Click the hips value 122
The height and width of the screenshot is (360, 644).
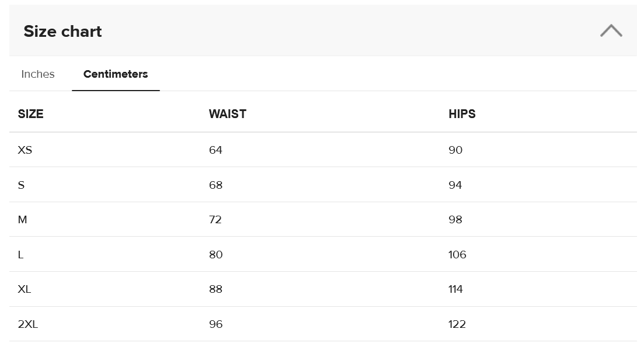tap(457, 324)
